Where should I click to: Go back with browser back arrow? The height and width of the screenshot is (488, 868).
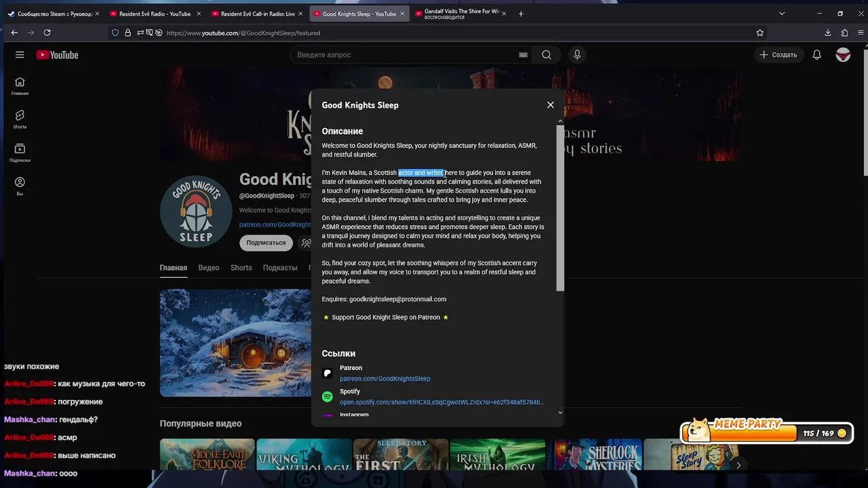point(14,33)
